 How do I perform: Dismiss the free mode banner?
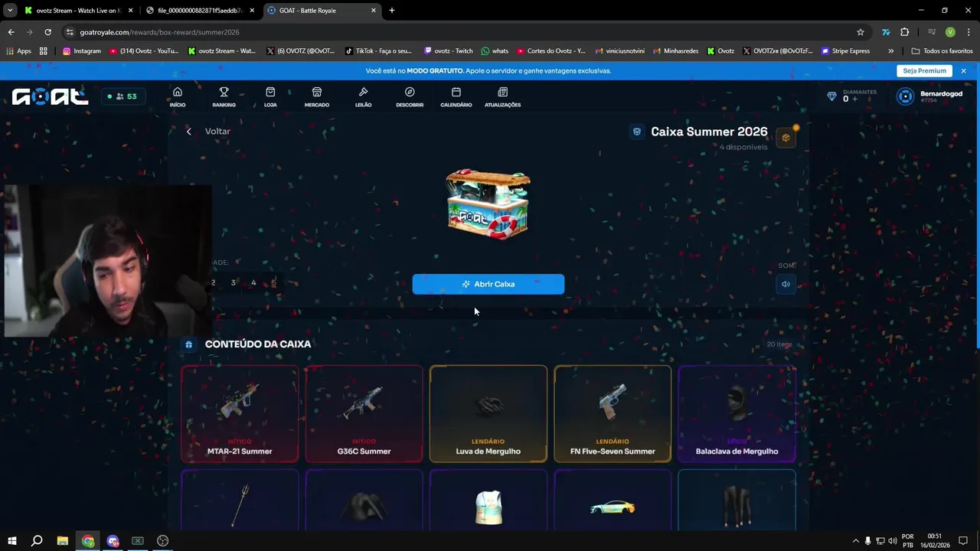coord(963,70)
